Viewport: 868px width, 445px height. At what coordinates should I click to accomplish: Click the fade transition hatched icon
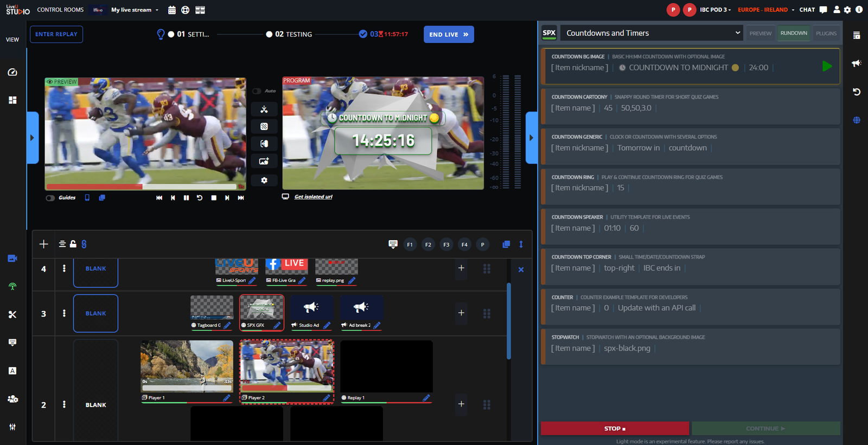pos(264,126)
